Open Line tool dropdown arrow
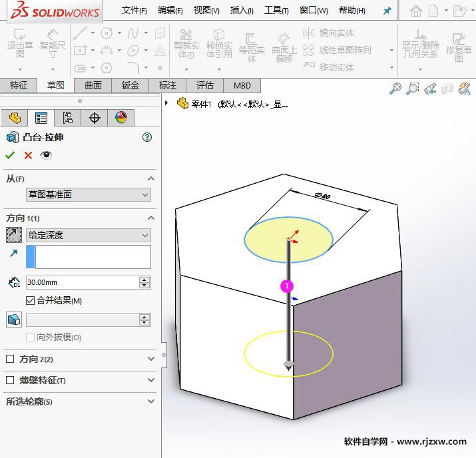The image size is (476, 458). (x=93, y=33)
